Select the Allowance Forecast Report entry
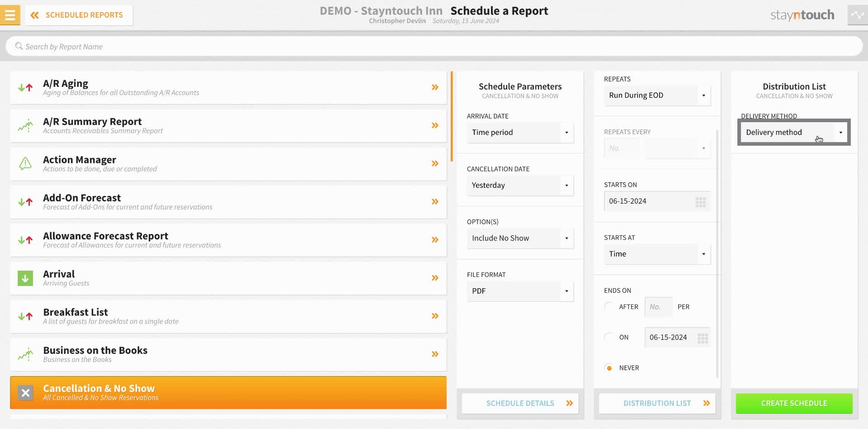 coord(228,240)
